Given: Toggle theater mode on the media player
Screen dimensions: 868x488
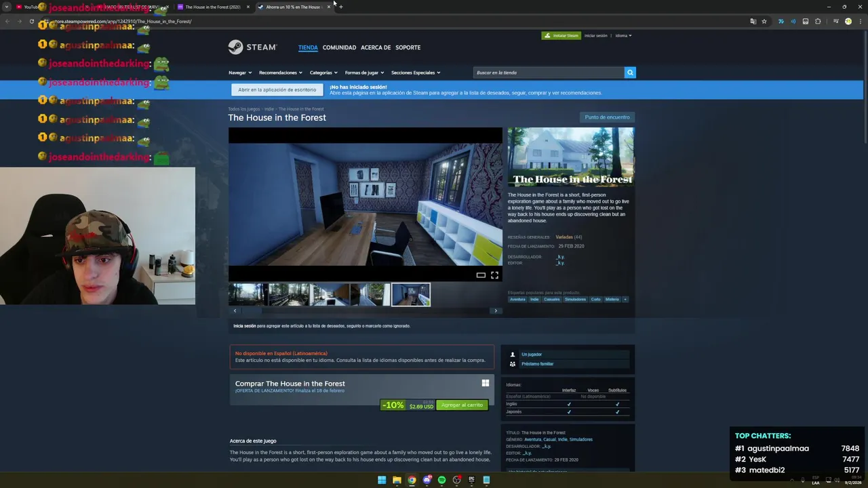Looking at the screenshot, I should 481,275.
